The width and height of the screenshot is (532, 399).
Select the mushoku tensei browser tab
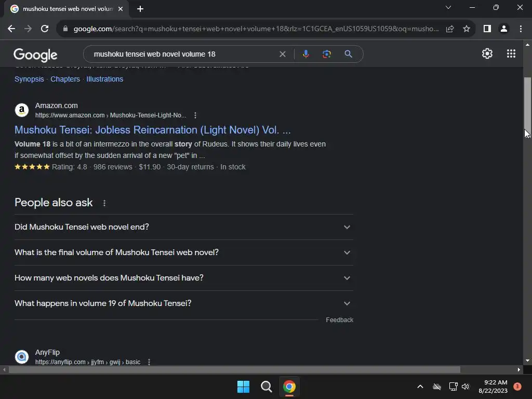coord(66,9)
